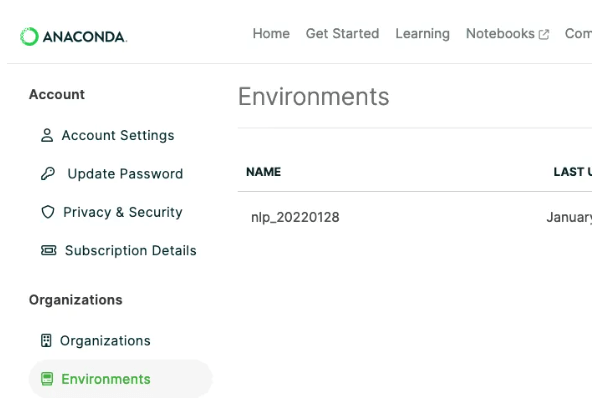Go to the Home page
Screen dimensions: 609x420
(x=270, y=34)
